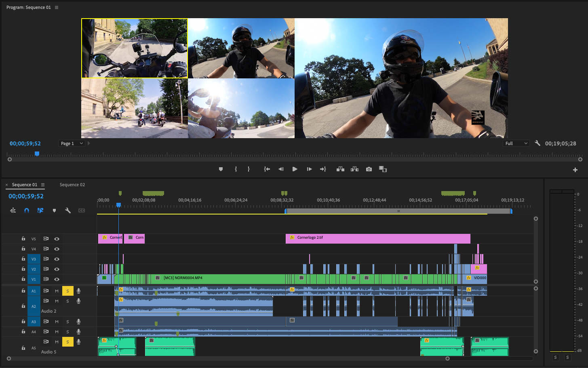Open the Page 1 dropdown
Screen dimensions: 588x368
[x=72, y=143]
